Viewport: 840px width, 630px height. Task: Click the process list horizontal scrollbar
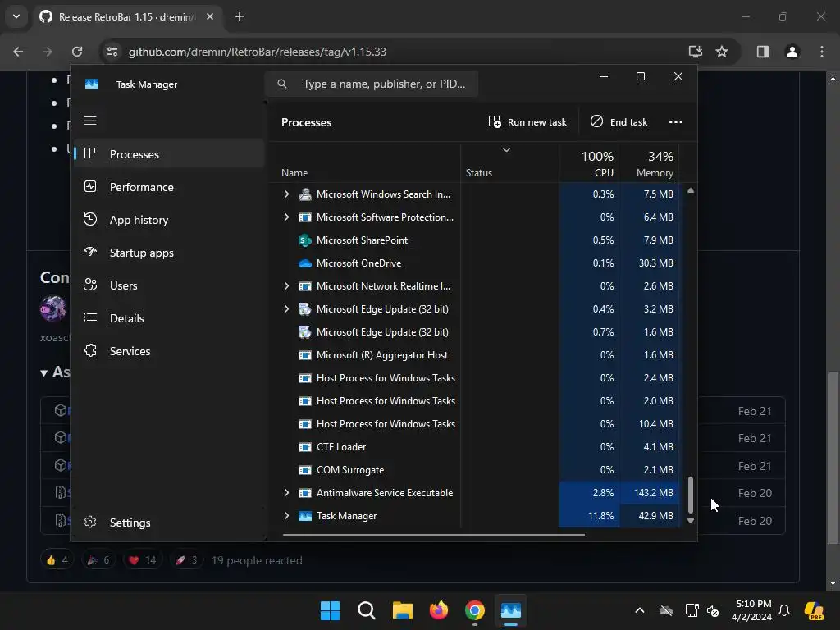point(433,534)
